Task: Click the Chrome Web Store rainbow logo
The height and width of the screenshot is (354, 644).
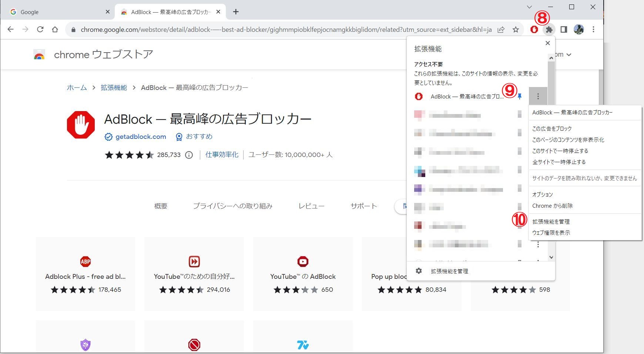Action: [x=39, y=55]
